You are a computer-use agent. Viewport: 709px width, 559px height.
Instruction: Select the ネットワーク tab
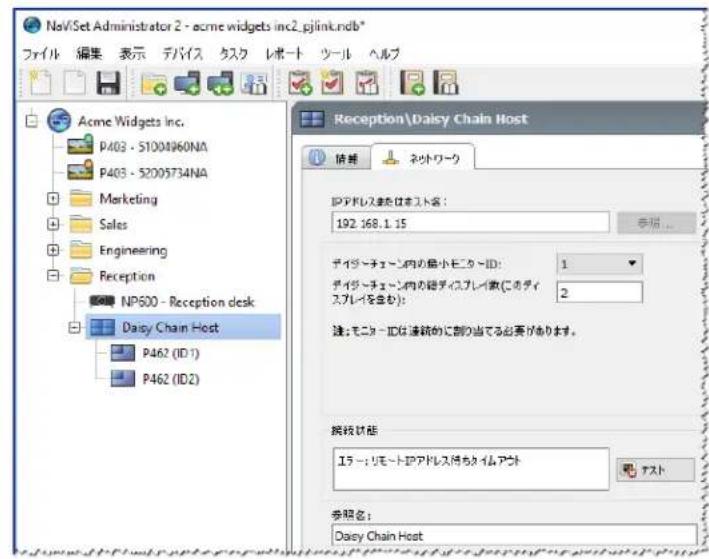423,157
